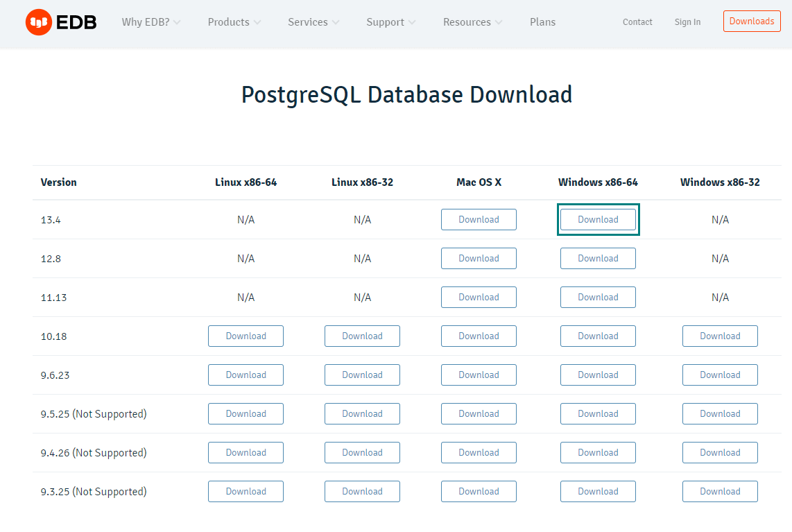Download version 9.3.25 for Windows x86-64

[x=598, y=492]
